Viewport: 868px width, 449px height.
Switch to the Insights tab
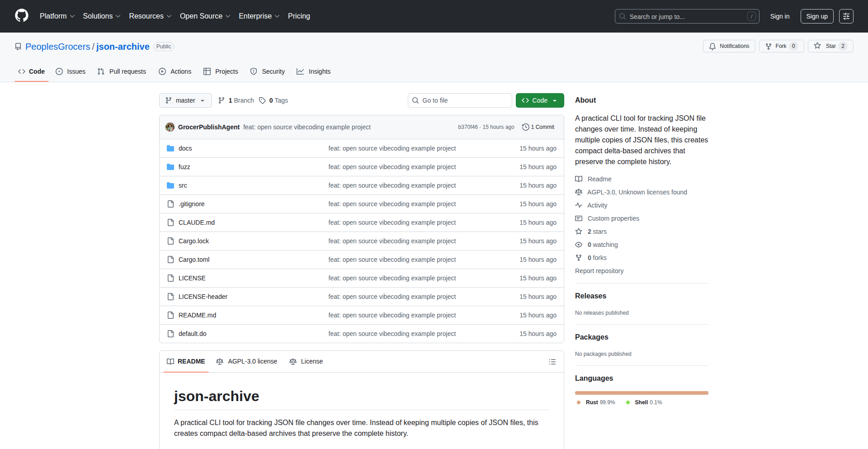[x=313, y=71]
